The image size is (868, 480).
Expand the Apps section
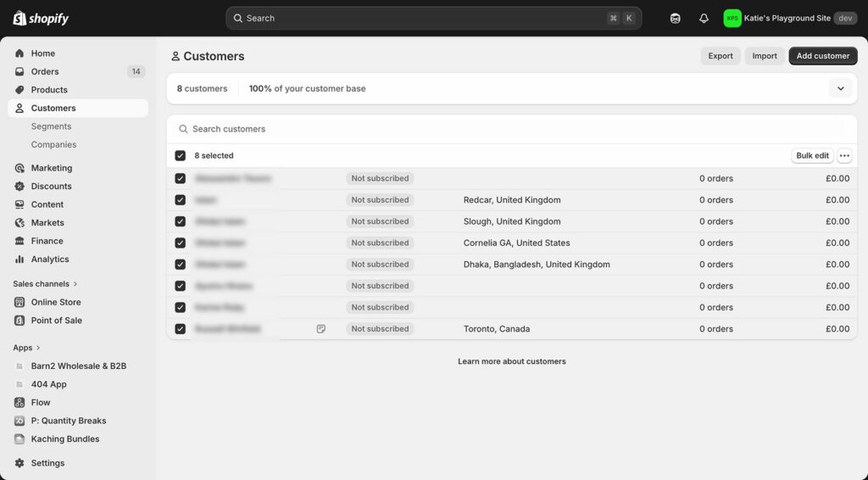pos(27,348)
